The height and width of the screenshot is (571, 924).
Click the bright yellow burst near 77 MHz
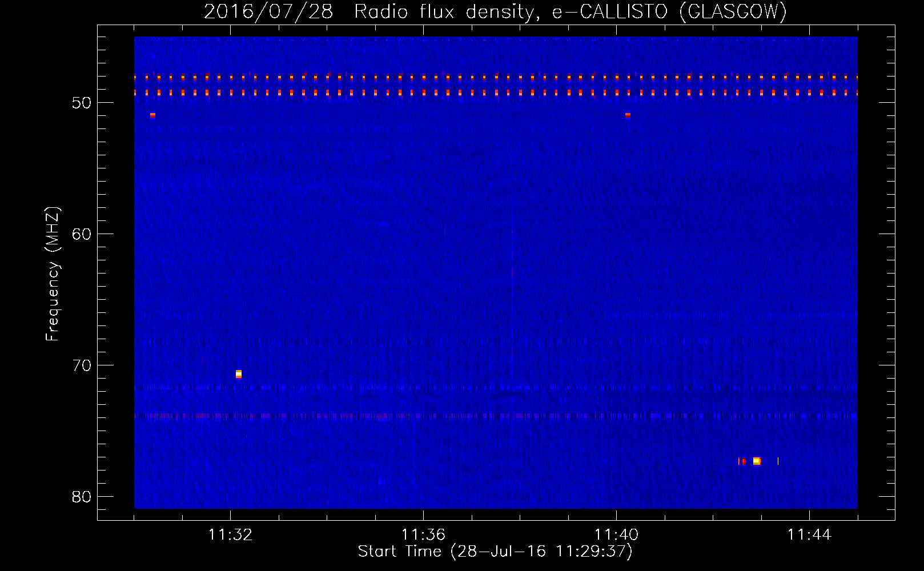[x=757, y=461]
